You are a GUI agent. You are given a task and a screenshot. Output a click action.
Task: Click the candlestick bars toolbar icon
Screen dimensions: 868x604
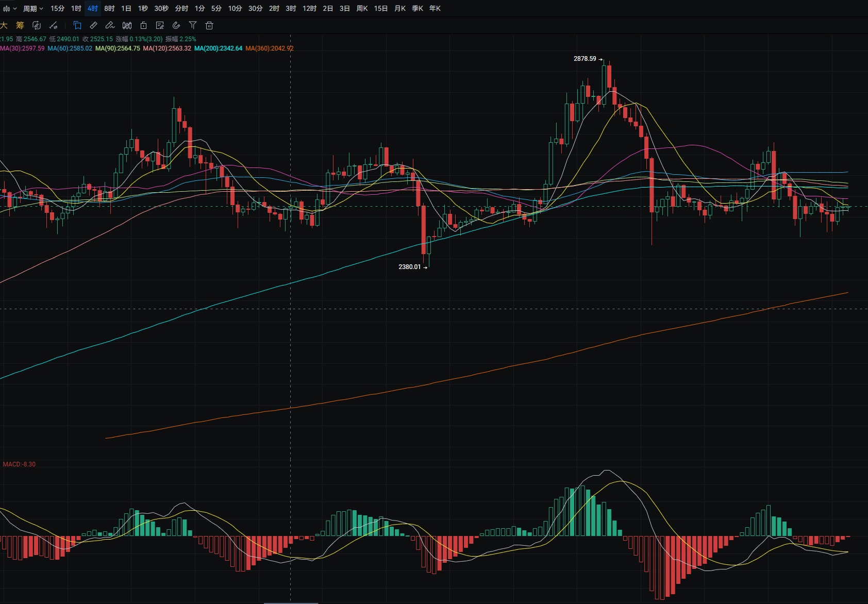[127, 25]
